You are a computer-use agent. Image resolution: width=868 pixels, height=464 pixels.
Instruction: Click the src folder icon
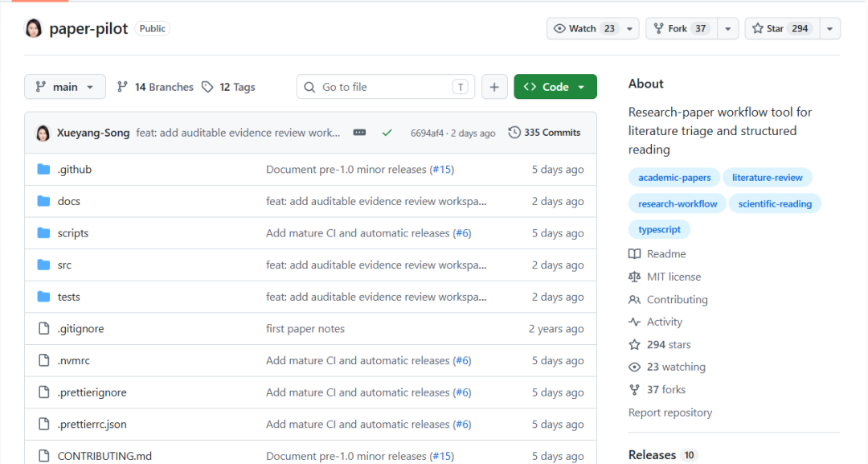coord(43,265)
